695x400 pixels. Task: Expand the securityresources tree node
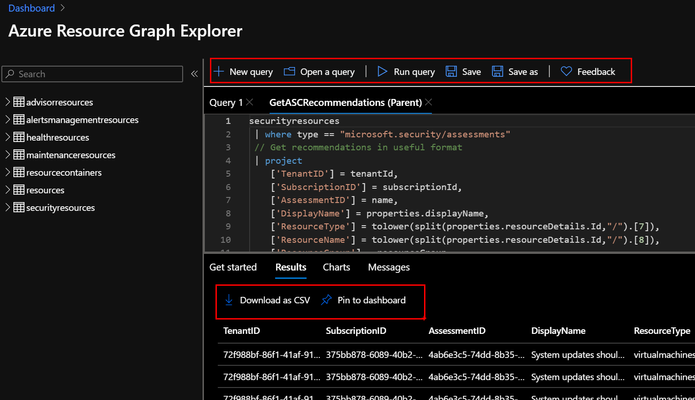(x=7, y=207)
